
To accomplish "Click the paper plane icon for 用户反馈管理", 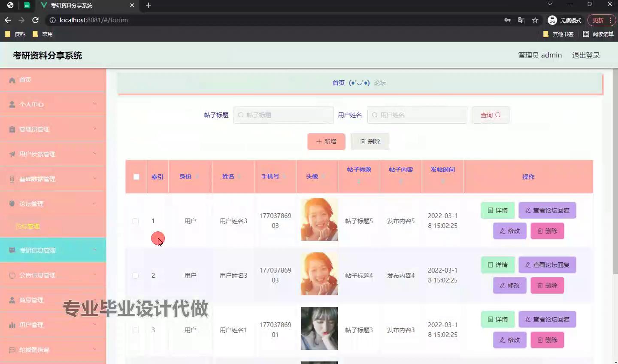I will tap(12, 154).
